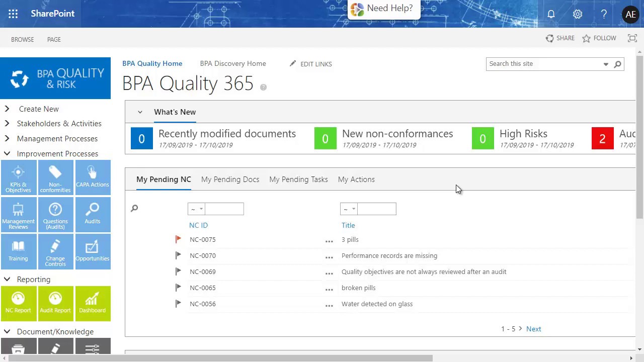This screenshot has width=644, height=362.
Task: Switch to My Pending NC tab
Action: coord(164,179)
